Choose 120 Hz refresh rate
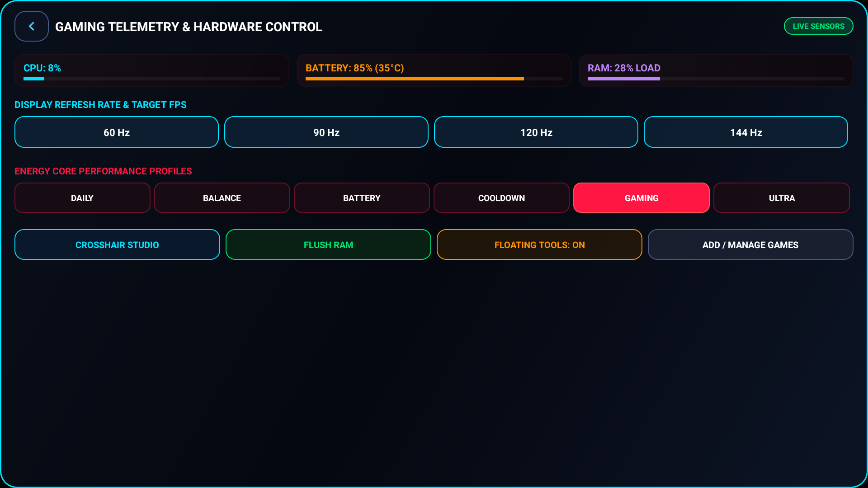 (x=536, y=132)
